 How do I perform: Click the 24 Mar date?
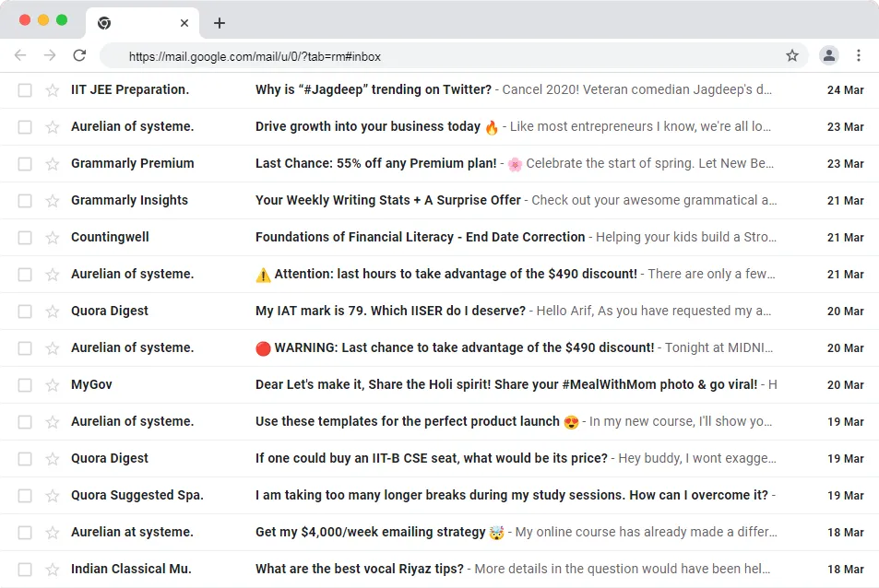coord(846,90)
